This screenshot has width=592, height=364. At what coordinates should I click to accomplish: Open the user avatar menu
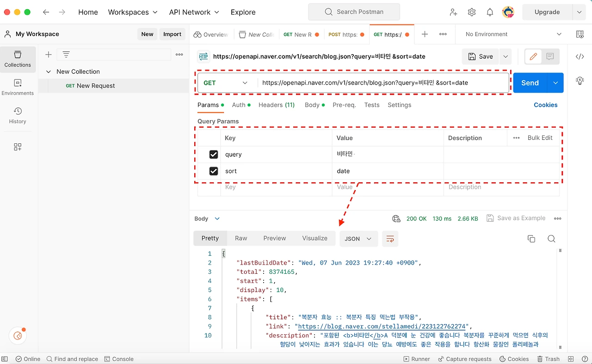pyautogui.click(x=508, y=12)
